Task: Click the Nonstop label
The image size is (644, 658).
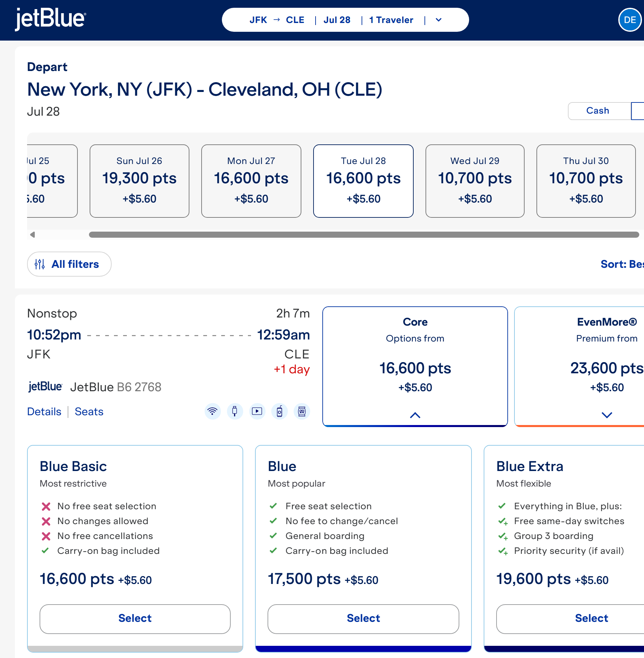Action: coord(52,313)
